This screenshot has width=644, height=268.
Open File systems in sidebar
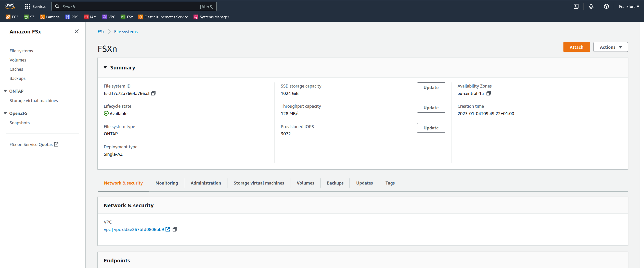pyautogui.click(x=21, y=51)
